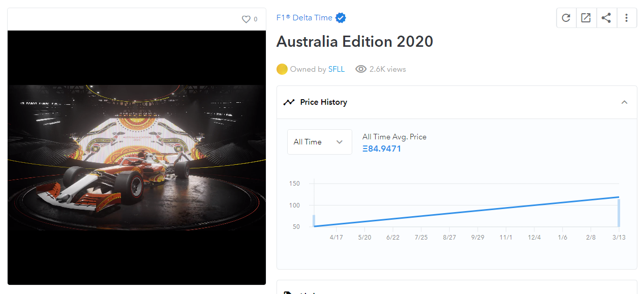Open F1 Delta Time collection link
The image size is (644, 294).
(304, 18)
